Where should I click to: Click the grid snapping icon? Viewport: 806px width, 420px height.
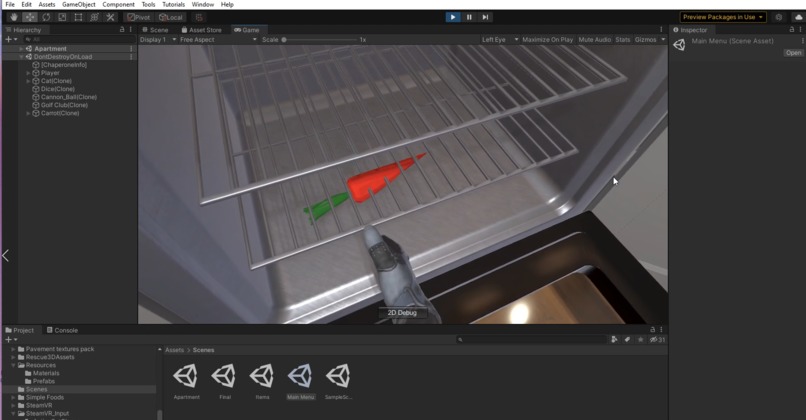pyautogui.click(x=199, y=17)
